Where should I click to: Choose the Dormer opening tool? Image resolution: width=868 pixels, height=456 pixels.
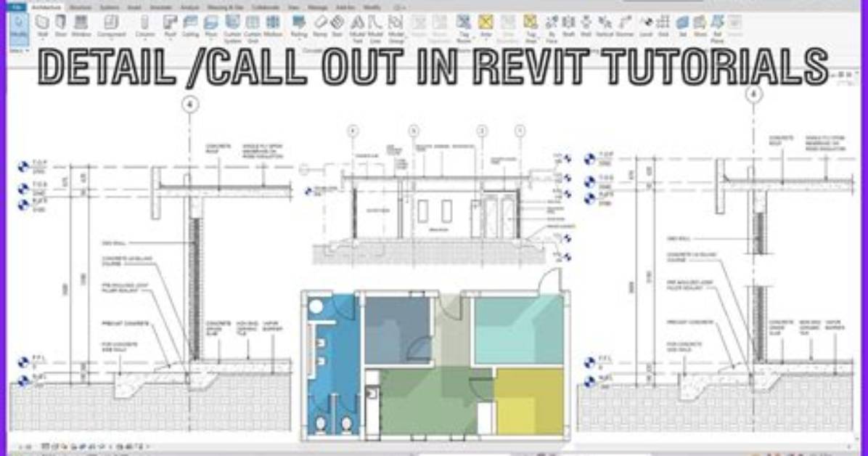pyautogui.click(x=624, y=25)
